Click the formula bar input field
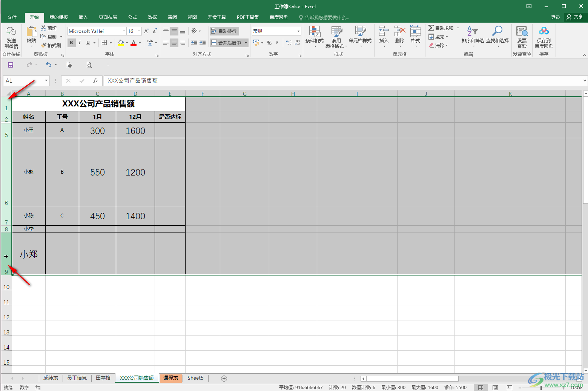This screenshot has width=588, height=391. (x=339, y=80)
